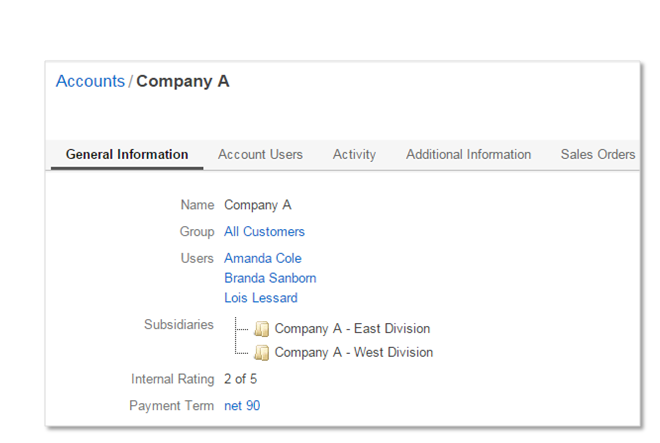This screenshot has height=443, width=660.
Task: Open user Branda Sanborn
Action: [270, 278]
